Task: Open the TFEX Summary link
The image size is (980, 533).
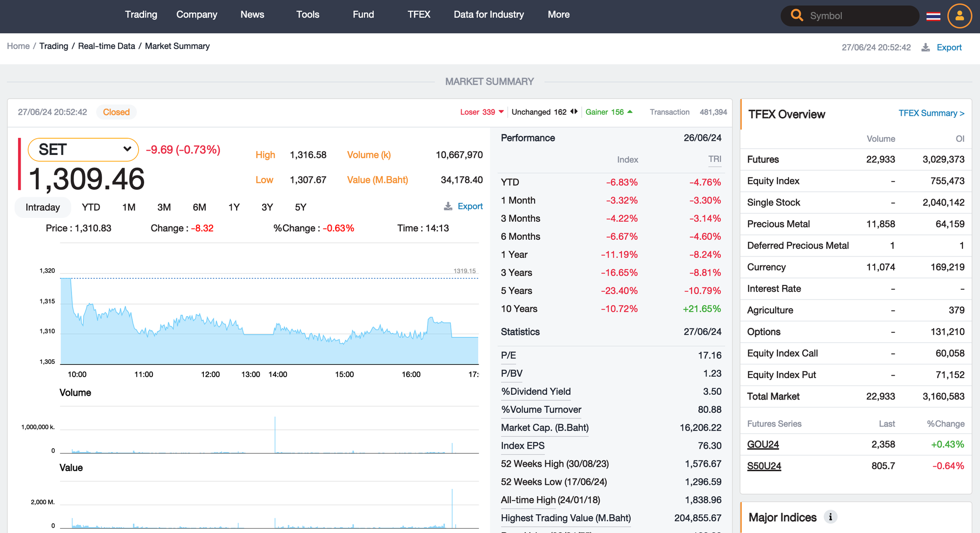Action: coord(931,113)
